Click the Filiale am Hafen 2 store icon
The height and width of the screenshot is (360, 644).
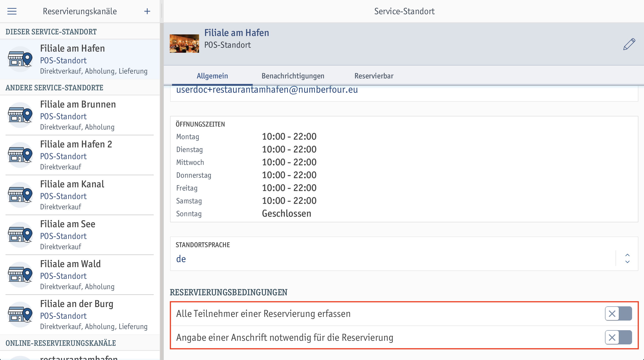point(20,155)
